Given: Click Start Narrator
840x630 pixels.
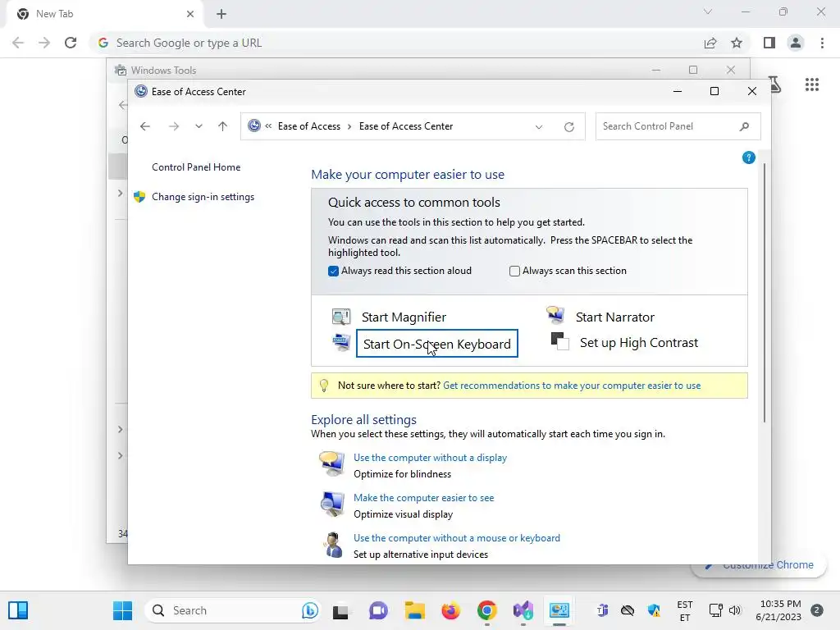Looking at the screenshot, I should (x=615, y=317).
